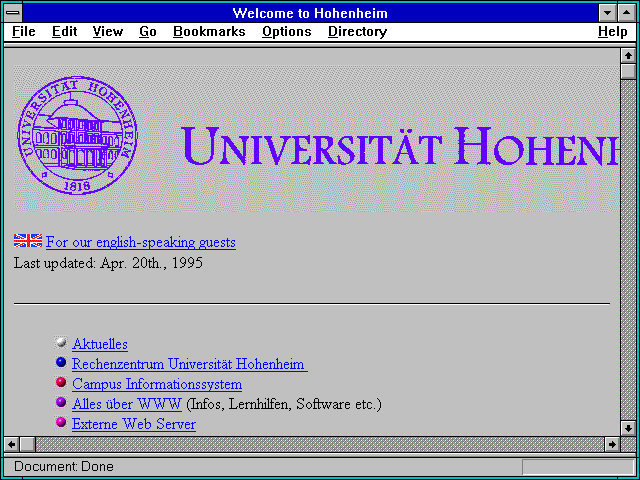This screenshot has height=480, width=640.
Task: Click the Document: Done status text
Action: 64,466
